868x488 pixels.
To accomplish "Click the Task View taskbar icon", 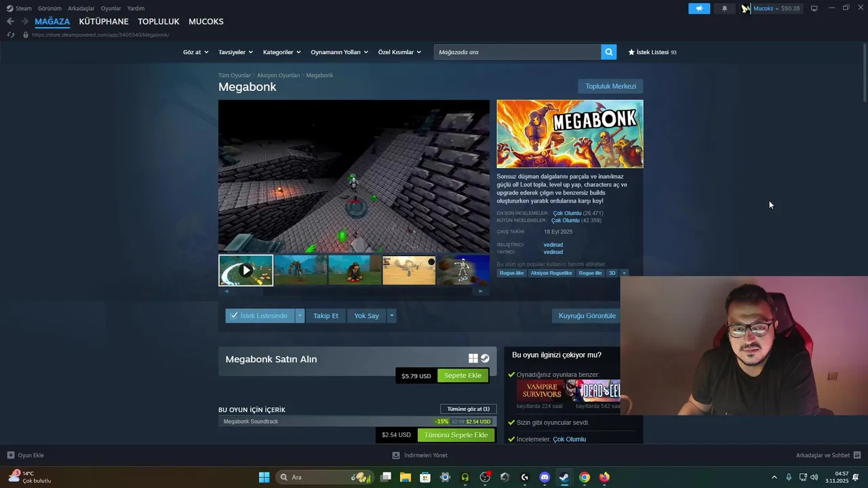I will click(386, 477).
